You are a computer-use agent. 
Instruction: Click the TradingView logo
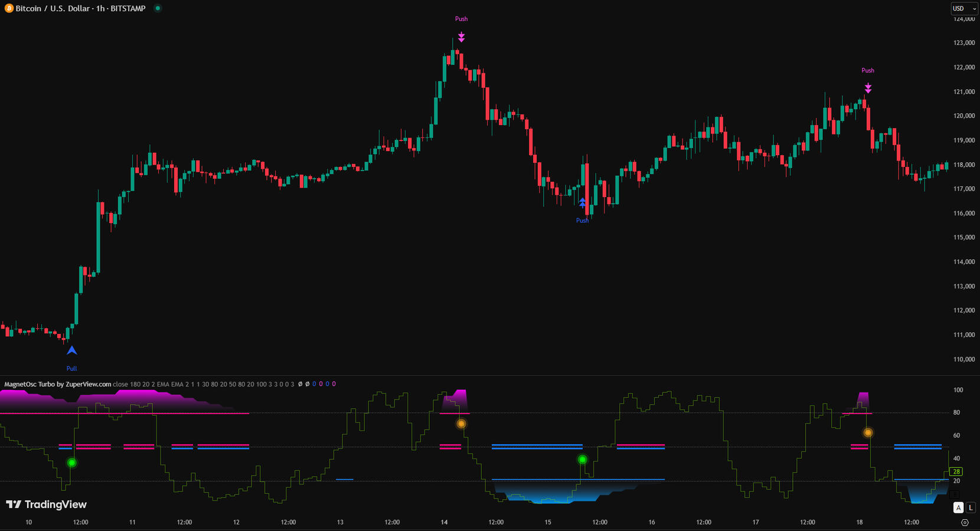click(x=46, y=504)
